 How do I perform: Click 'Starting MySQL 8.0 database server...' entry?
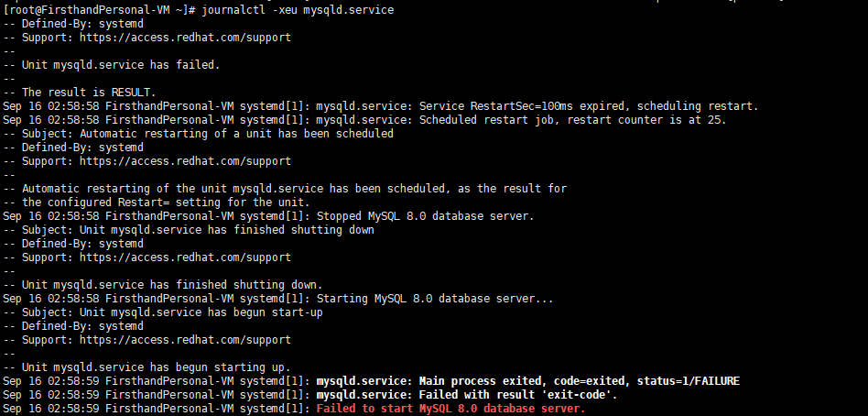coord(435,299)
